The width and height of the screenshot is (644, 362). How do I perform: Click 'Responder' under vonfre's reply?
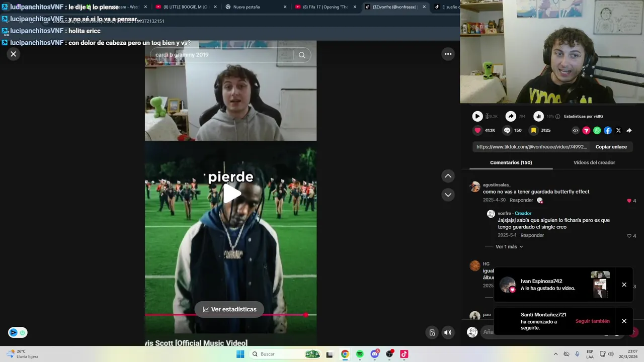click(x=532, y=235)
